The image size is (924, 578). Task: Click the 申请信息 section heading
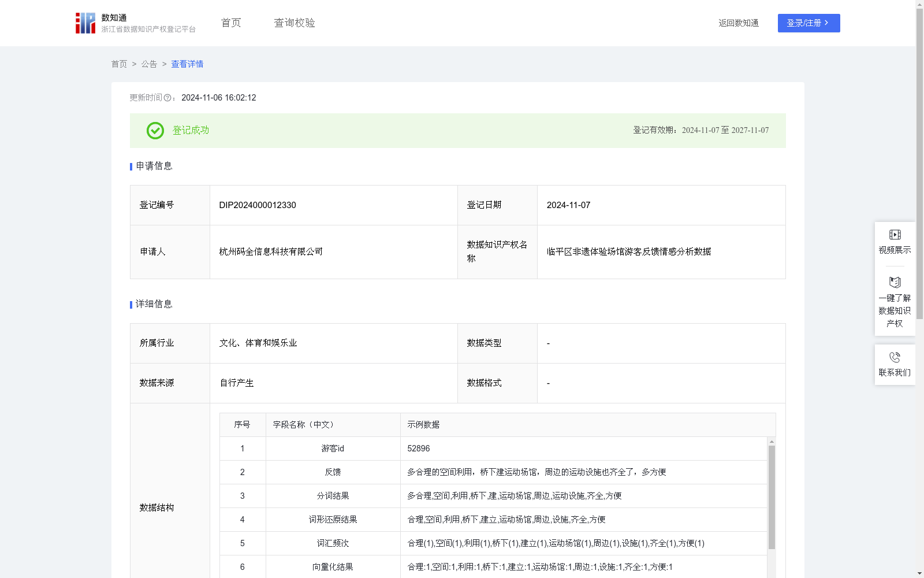click(x=154, y=166)
